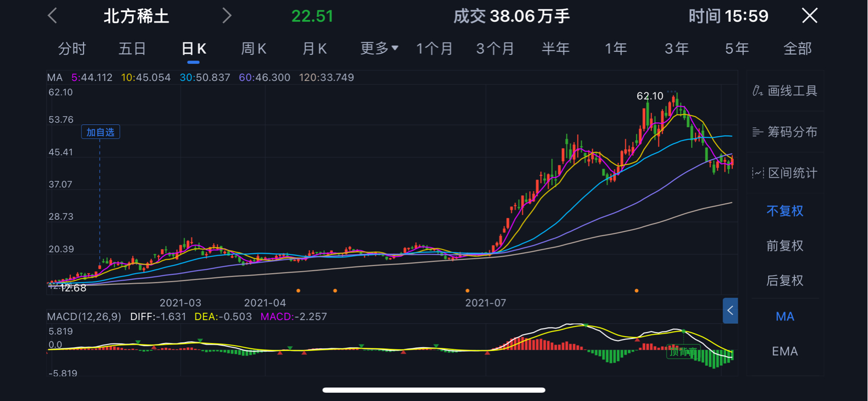Set range to 5年
This screenshot has width=868, height=401.
[737, 49]
